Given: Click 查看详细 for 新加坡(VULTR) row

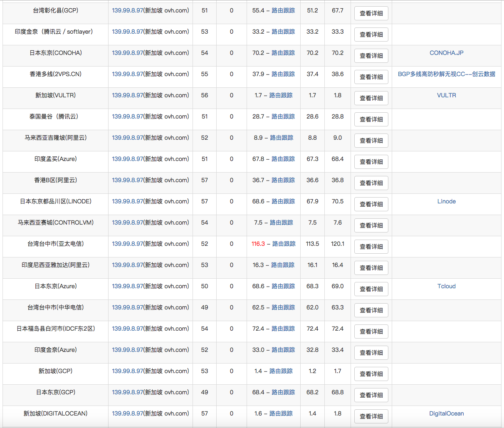Looking at the screenshot, I should (x=371, y=98).
